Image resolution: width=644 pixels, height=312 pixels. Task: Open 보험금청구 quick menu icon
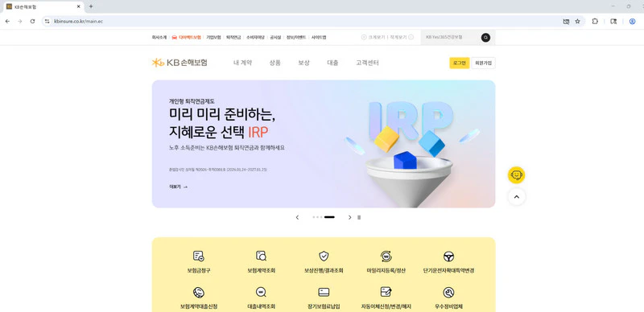pyautogui.click(x=199, y=257)
